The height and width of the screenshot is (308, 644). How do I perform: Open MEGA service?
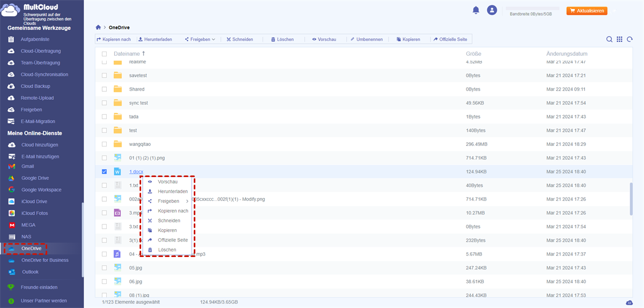[28, 225]
